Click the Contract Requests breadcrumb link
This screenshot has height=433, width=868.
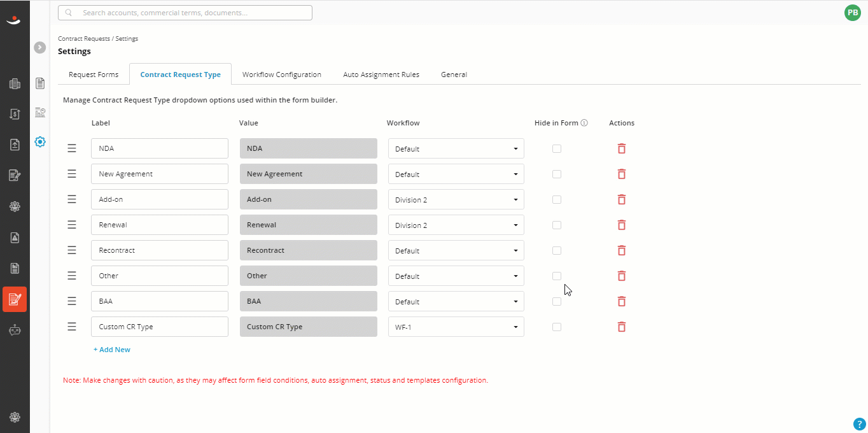(84, 39)
